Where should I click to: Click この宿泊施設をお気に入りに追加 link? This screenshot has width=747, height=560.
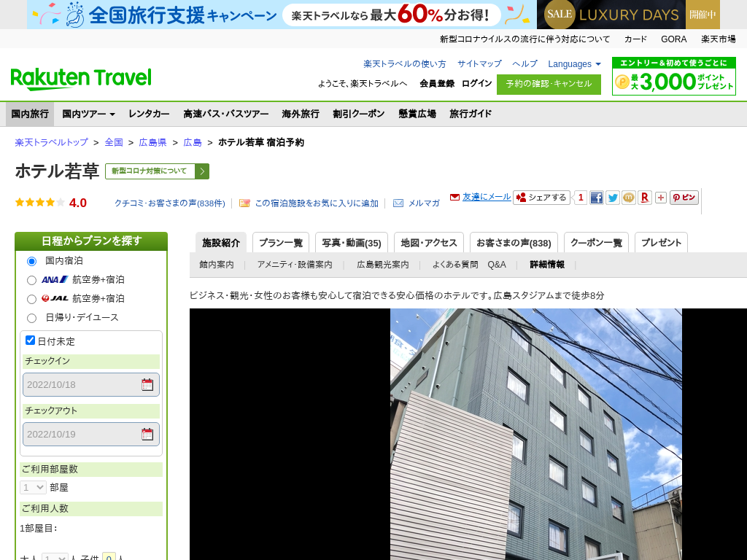[x=317, y=203]
